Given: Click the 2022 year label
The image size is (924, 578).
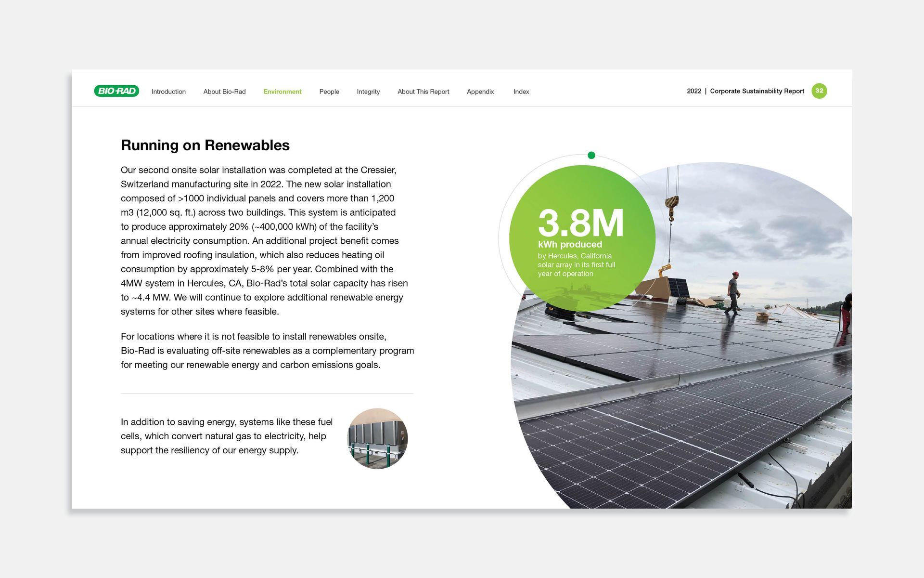Looking at the screenshot, I should (694, 91).
